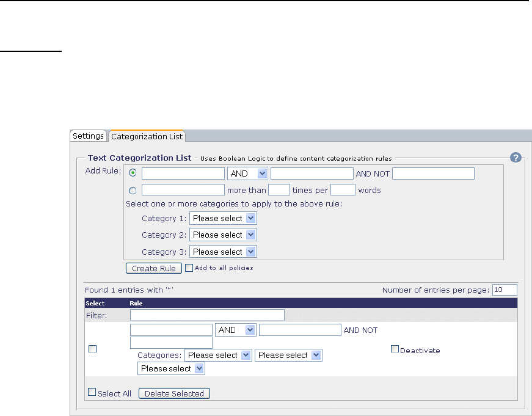Open the AND dropdown in the existing rule row
Viewport: 532px width, 416px height.
[x=236, y=330]
